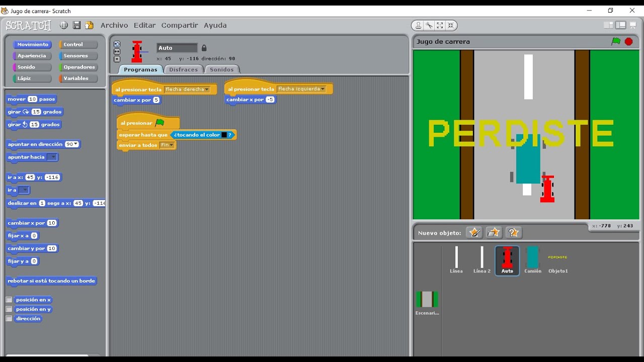This screenshot has width=644, height=362.
Task: Click the black color swatch in tocando el color
Action: click(224, 135)
